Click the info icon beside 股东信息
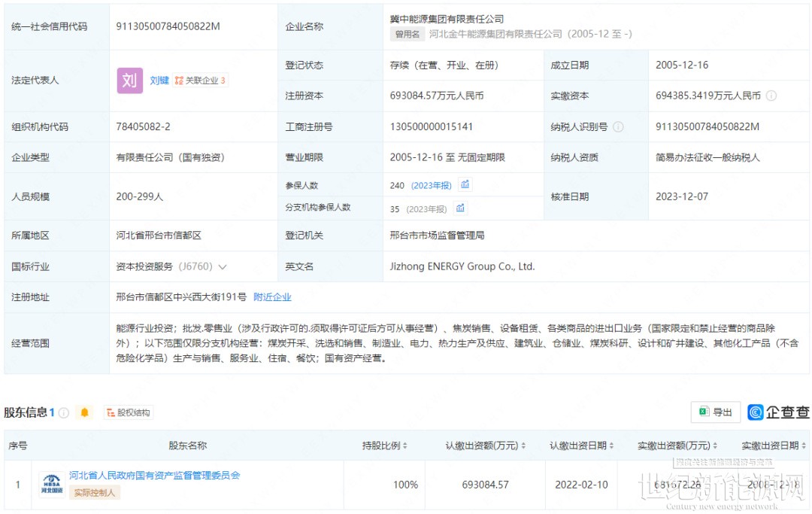 64,412
